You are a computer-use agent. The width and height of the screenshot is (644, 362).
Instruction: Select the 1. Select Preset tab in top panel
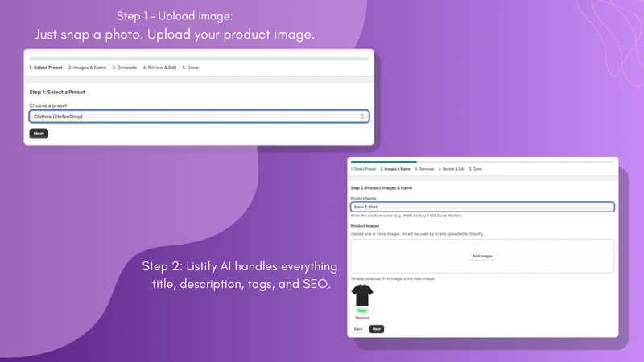click(x=46, y=68)
